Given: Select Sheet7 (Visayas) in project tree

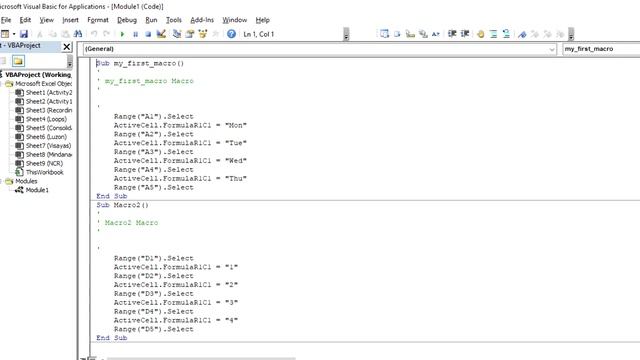Looking at the screenshot, I should coord(43,146).
